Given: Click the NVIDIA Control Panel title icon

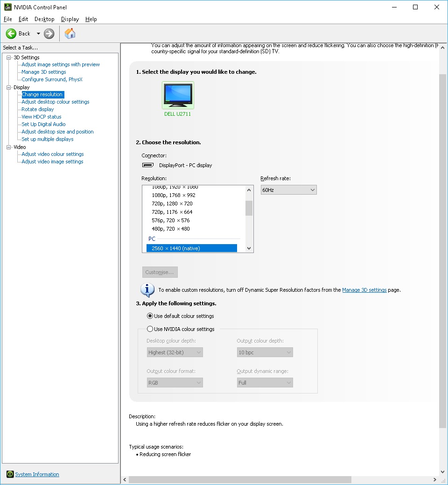Looking at the screenshot, I should coord(8,7).
